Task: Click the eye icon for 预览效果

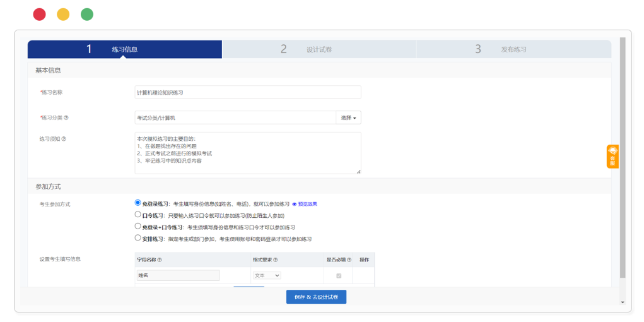Action: click(x=294, y=204)
